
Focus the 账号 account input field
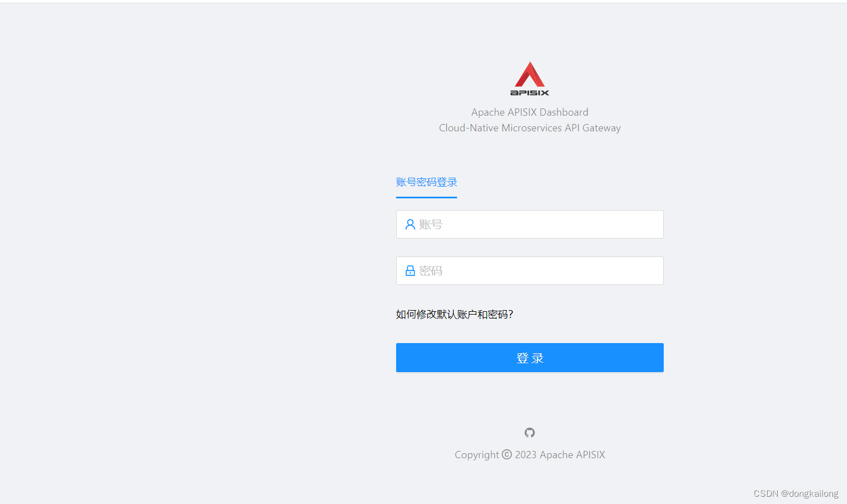pyautogui.click(x=530, y=225)
